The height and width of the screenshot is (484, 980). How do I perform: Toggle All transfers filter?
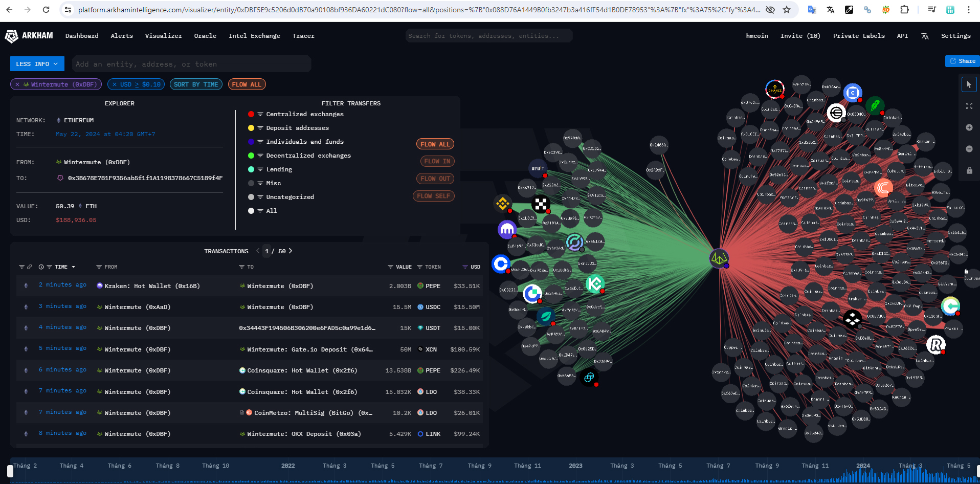[x=262, y=211]
